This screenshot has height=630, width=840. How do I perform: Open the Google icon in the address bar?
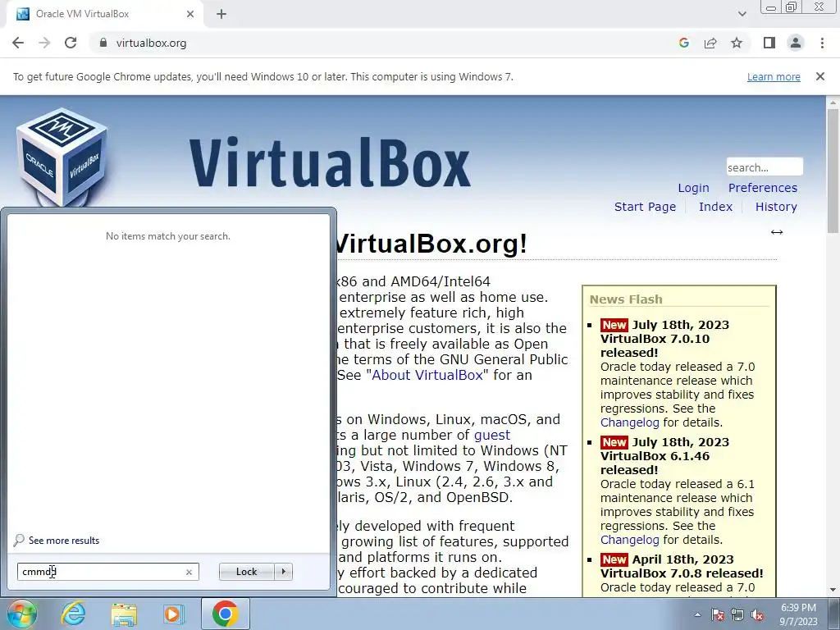(x=683, y=43)
